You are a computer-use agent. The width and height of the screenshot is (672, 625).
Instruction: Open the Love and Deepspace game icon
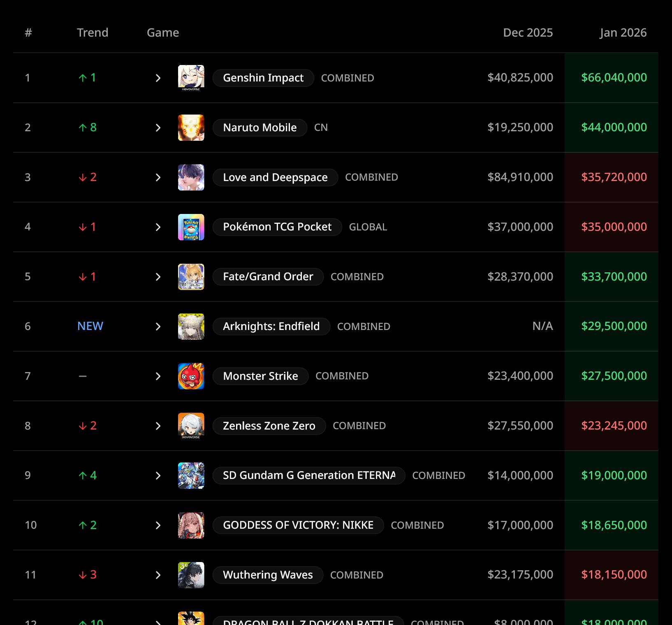(x=191, y=177)
